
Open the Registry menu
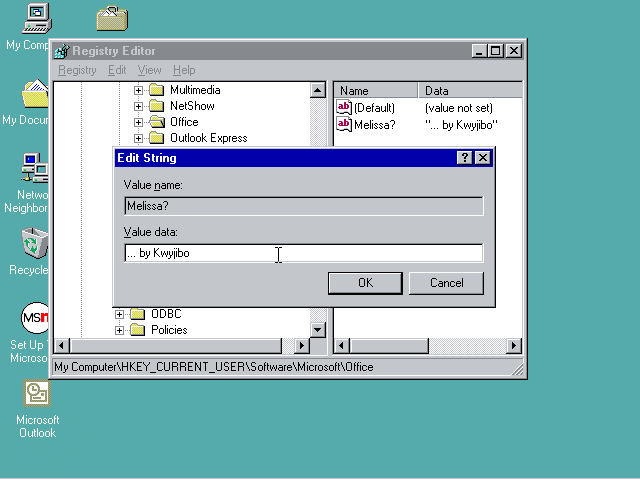pyautogui.click(x=77, y=70)
